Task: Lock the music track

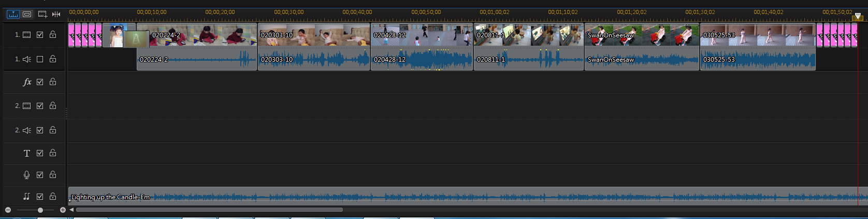Action: click(53, 197)
